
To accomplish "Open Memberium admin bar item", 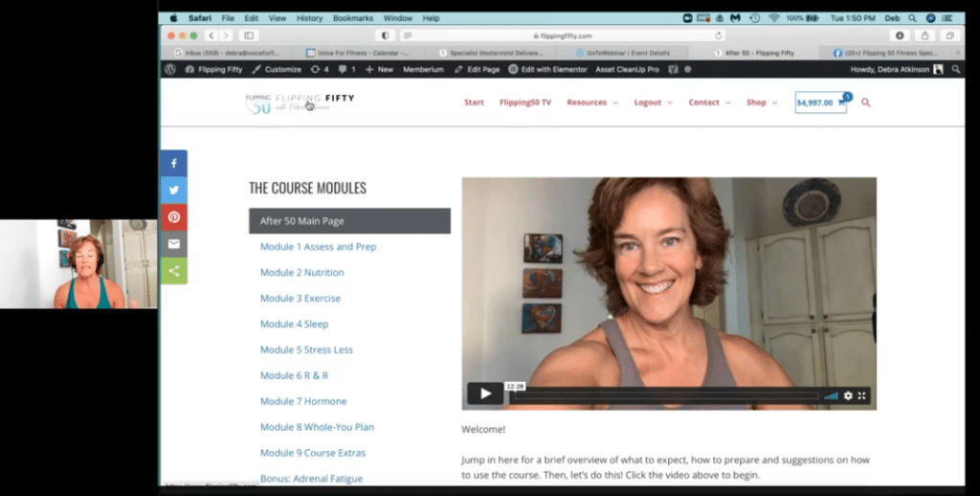I will point(423,70).
